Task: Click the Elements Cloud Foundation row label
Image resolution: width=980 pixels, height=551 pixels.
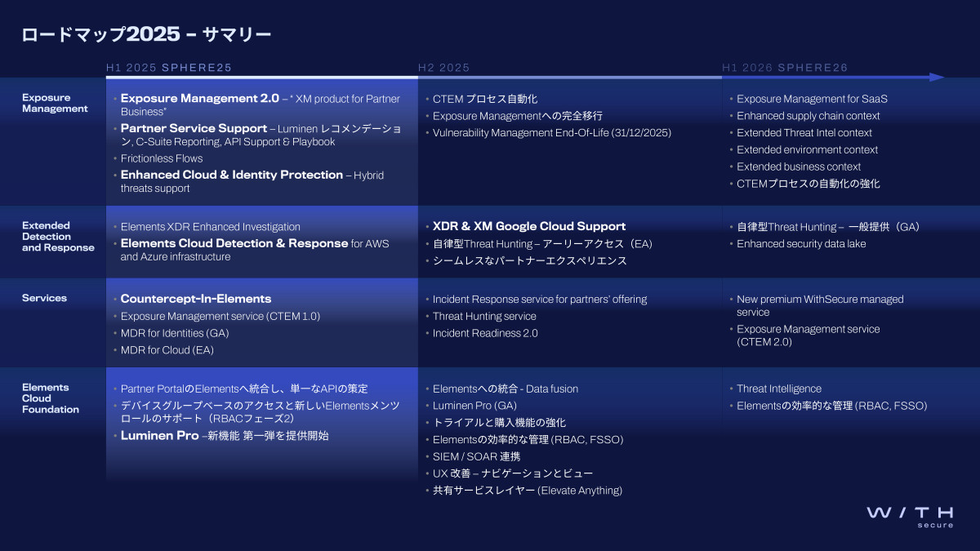Action: tap(51, 398)
